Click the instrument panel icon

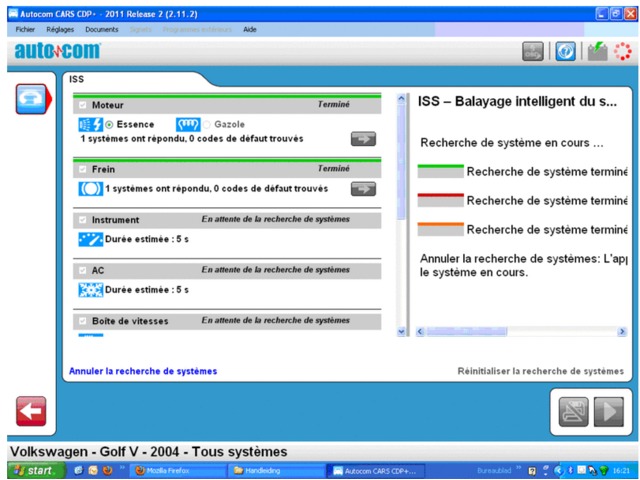click(x=91, y=240)
